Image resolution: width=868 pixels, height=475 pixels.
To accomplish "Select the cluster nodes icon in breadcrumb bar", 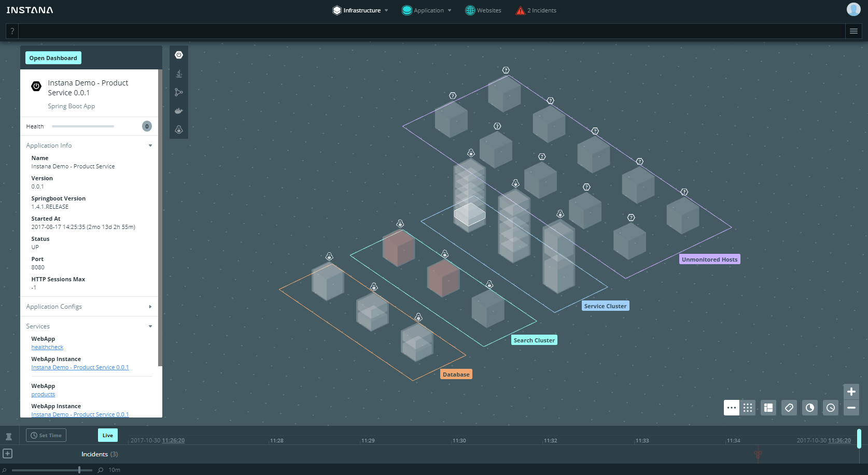I will (x=179, y=92).
